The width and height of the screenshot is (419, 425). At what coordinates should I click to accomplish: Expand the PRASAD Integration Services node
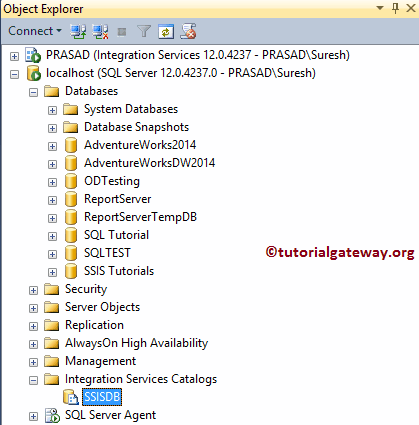click(14, 56)
